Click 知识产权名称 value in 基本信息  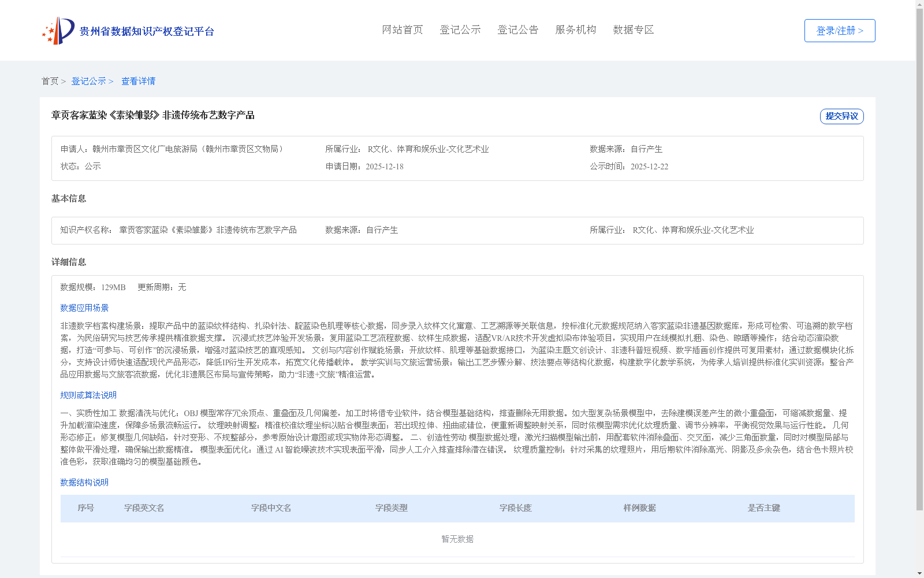[208, 230]
